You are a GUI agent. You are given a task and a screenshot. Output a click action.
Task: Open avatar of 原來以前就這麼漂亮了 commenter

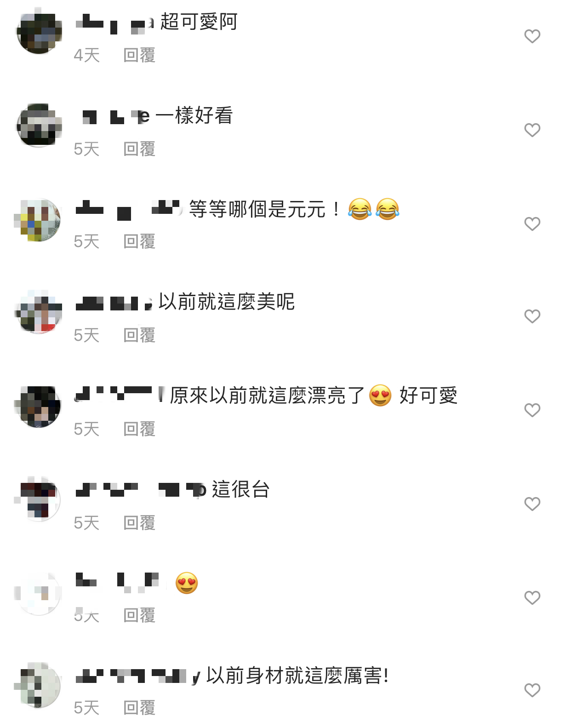coord(39,407)
